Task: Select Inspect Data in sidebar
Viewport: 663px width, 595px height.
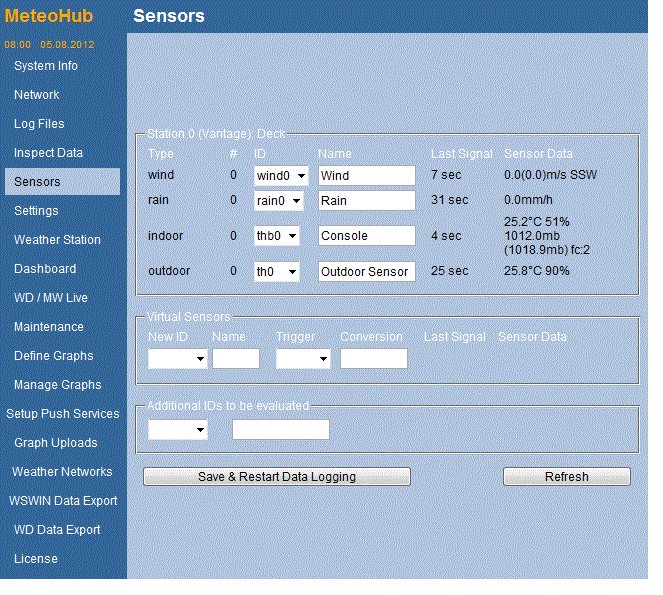Action: pyautogui.click(x=49, y=153)
